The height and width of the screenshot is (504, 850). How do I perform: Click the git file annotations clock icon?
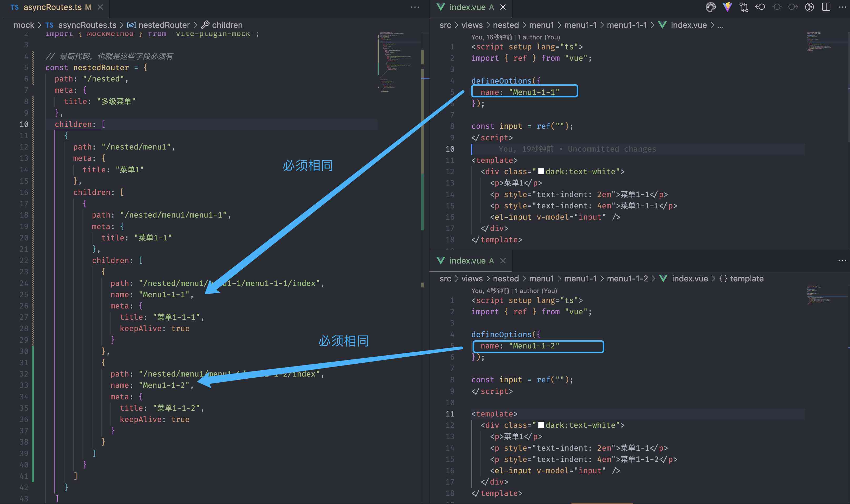[809, 7]
